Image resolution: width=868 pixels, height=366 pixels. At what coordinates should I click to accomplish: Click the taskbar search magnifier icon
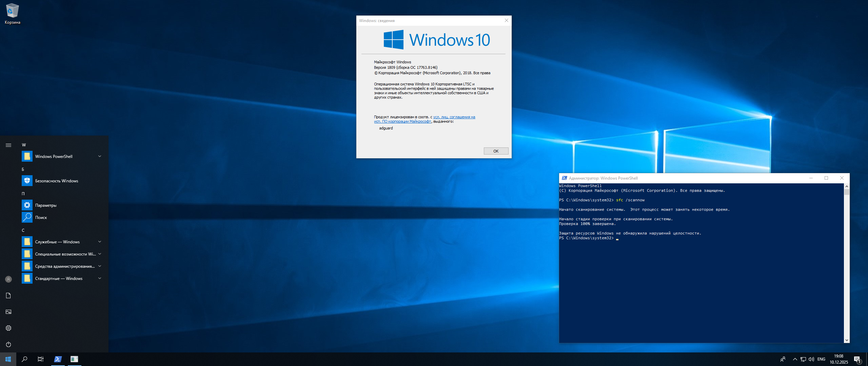pos(24,359)
